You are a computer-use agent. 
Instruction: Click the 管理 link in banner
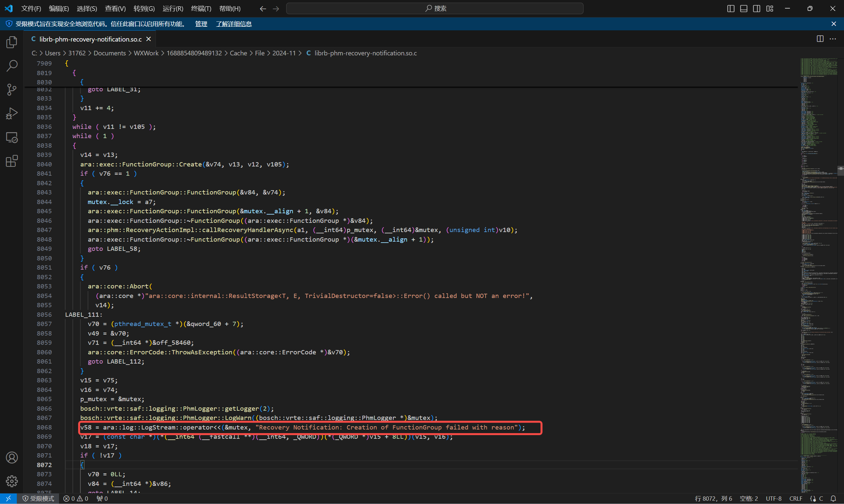pos(201,24)
